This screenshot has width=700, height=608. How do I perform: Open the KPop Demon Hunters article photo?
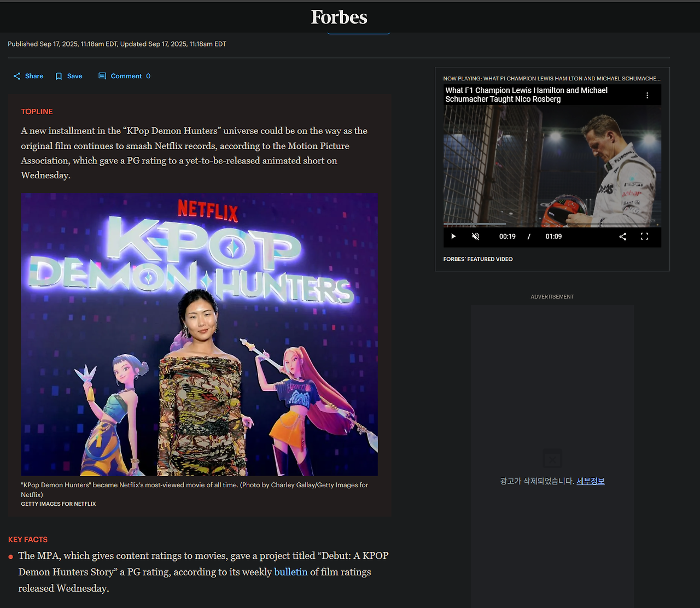pos(200,334)
